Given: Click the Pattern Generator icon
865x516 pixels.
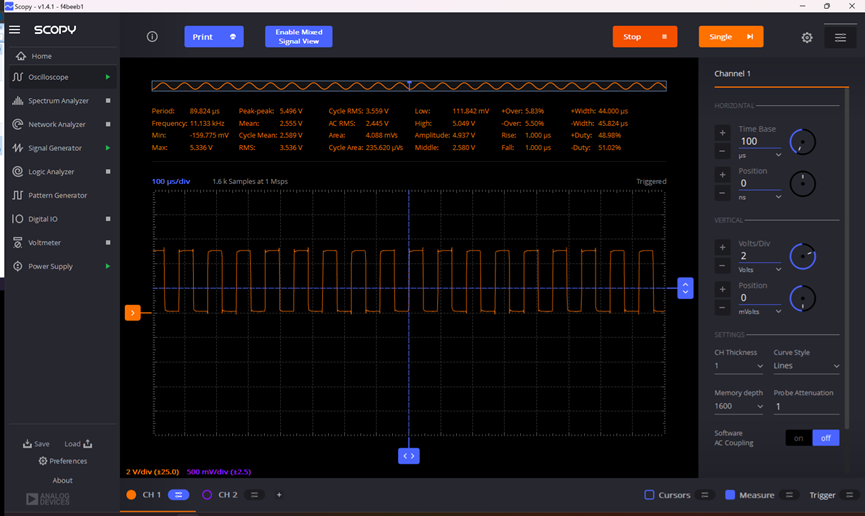Looking at the screenshot, I should coord(18,195).
